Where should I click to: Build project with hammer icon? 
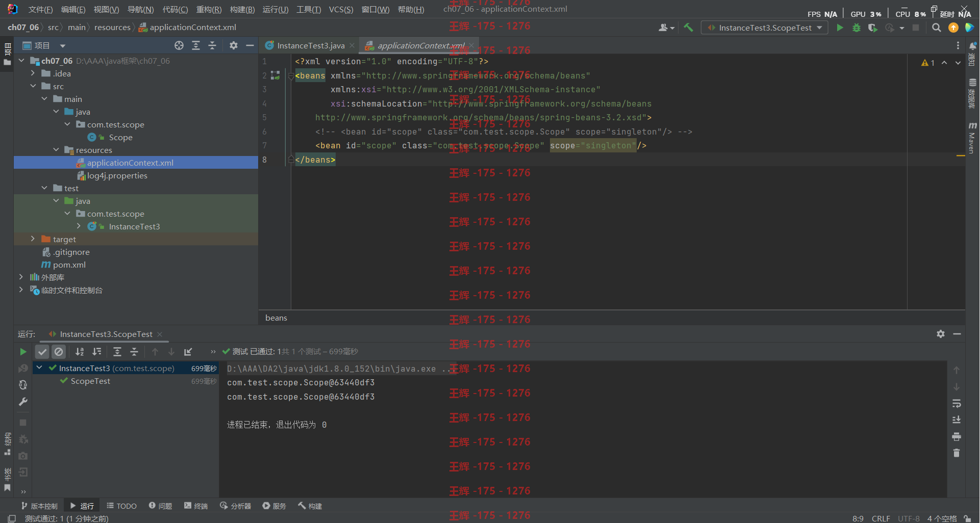[689, 28]
